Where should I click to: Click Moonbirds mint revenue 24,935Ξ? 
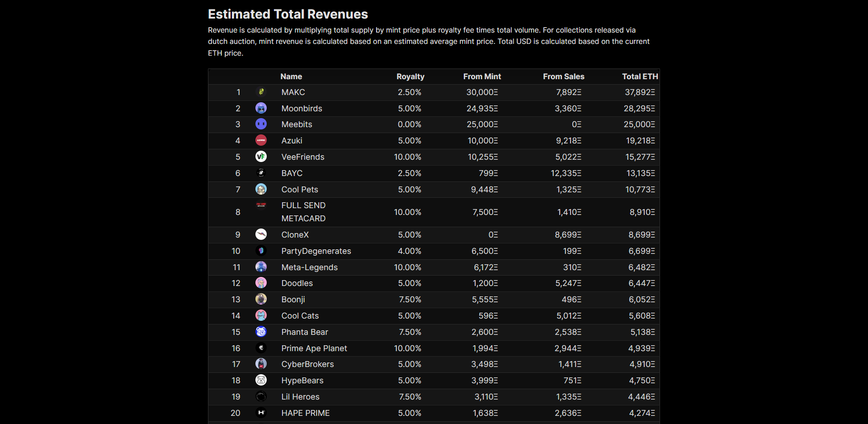[482, 109]
